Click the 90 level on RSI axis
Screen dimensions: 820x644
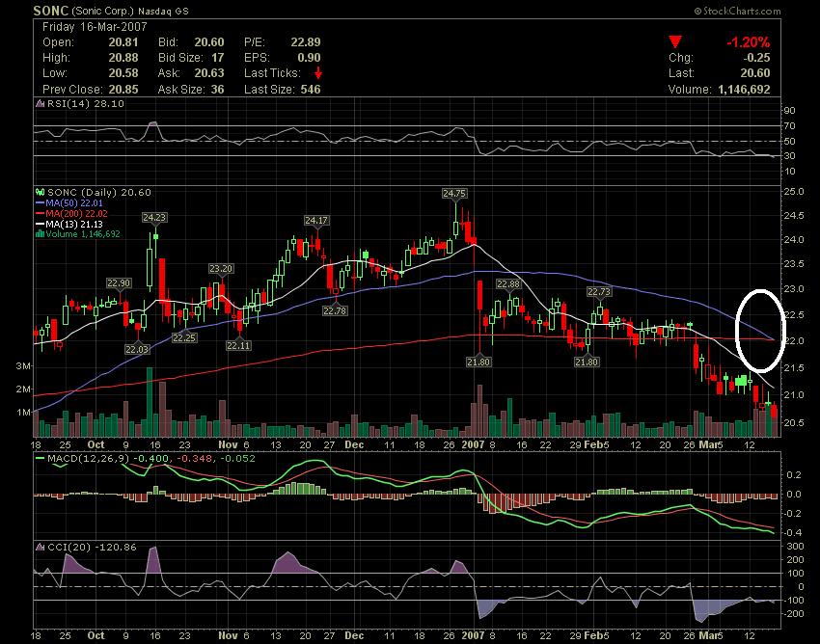[x=789, y=110]
